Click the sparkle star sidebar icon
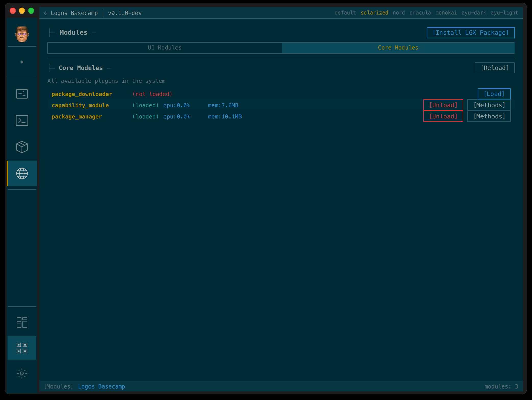 (x=22, y=62)
